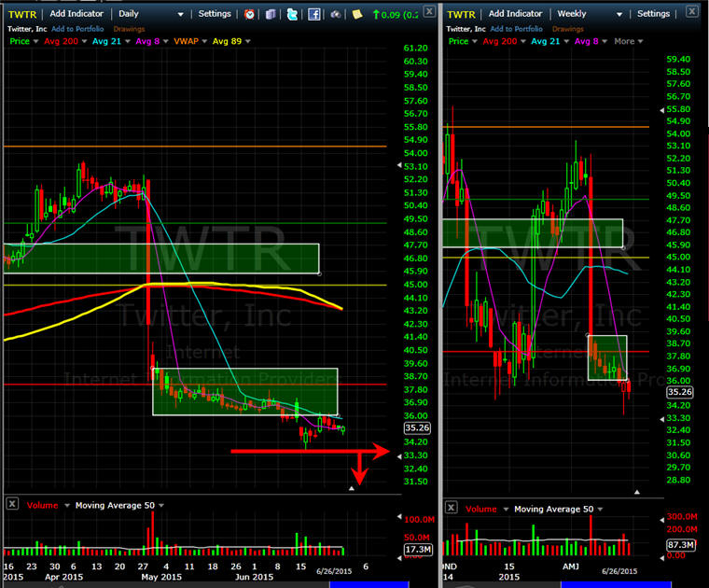
Task: Close the weekly chart's Volume panel
Action: (452, 508)
